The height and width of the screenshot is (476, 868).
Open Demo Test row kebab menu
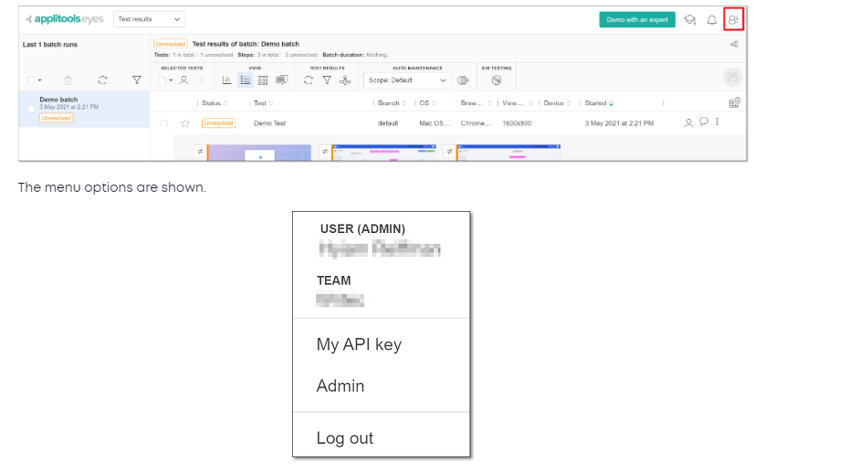pyautogui.click(x=717, y=122)
